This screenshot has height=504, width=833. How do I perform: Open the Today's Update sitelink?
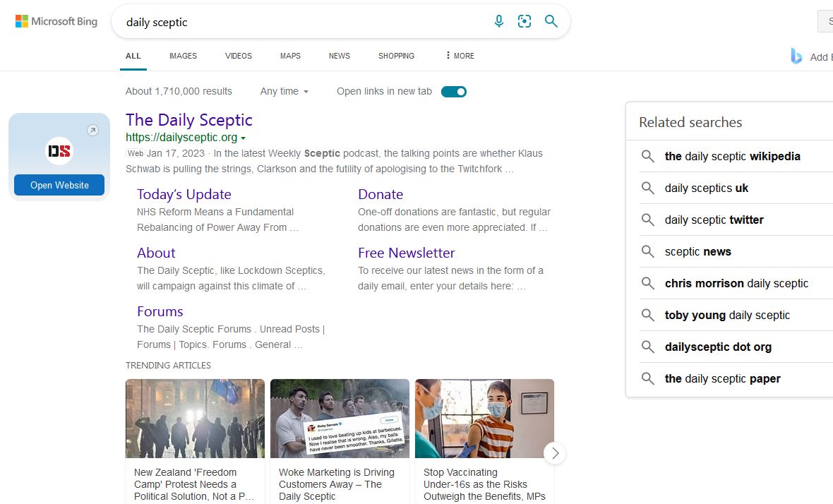184,194
